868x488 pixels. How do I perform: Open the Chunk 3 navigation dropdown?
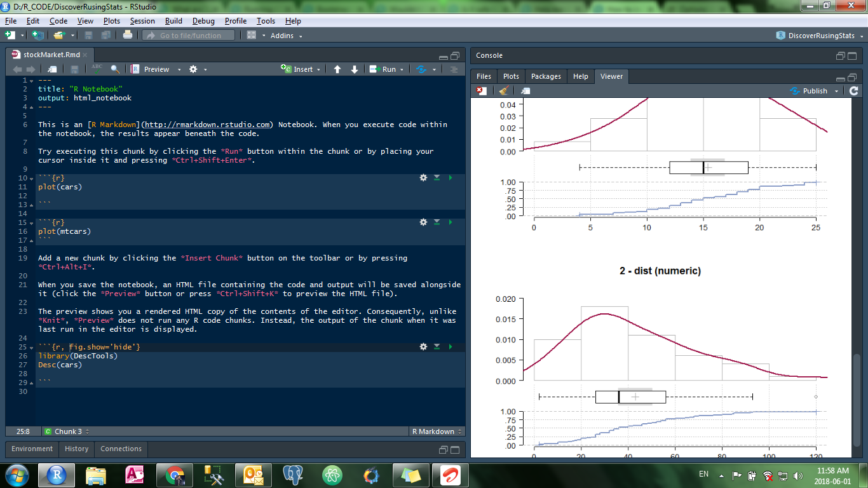67,431
